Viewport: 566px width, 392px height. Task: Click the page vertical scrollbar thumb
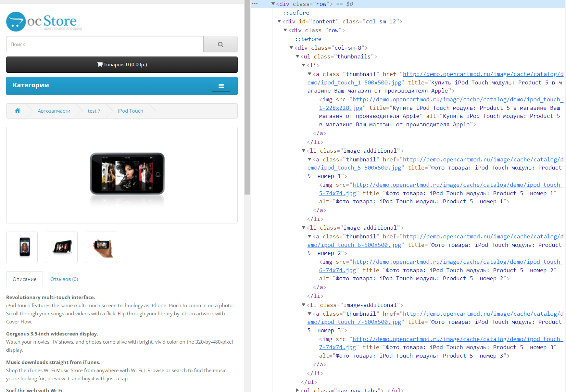pos(247,97)
